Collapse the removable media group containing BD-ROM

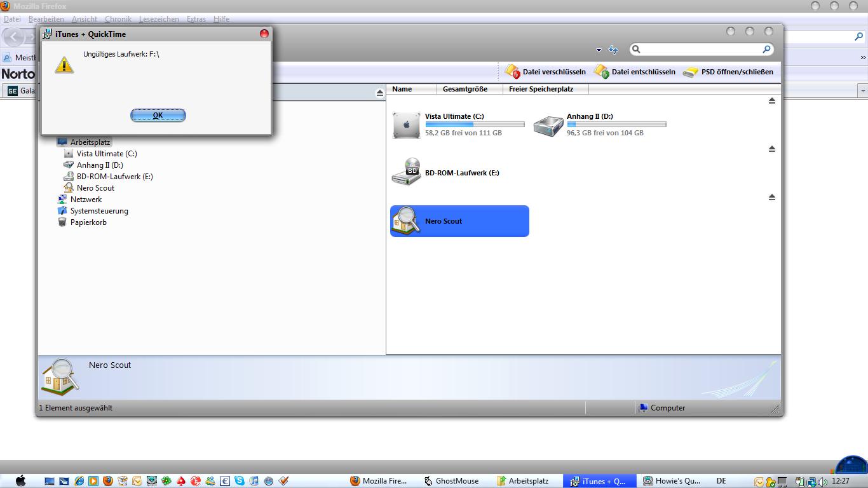click(772, 149)
